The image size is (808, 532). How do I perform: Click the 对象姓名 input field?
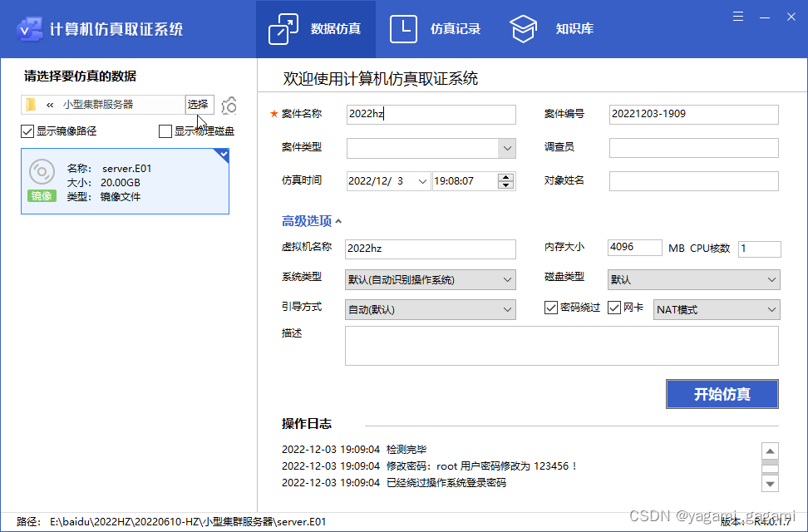tap(693, 181)
